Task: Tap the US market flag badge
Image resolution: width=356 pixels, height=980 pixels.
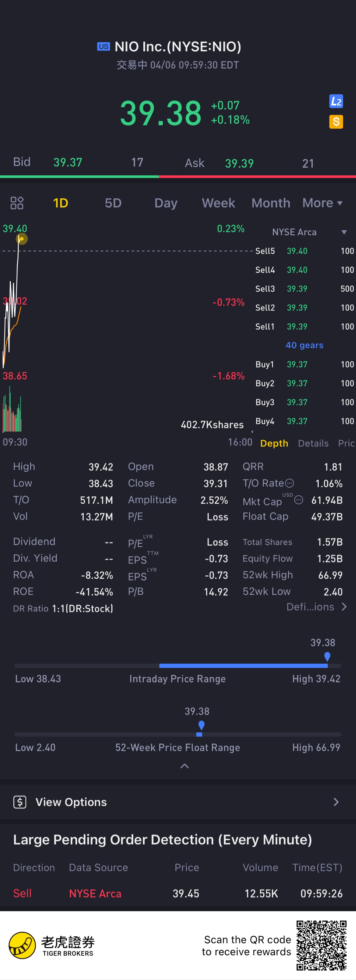Action: [103, 47]
